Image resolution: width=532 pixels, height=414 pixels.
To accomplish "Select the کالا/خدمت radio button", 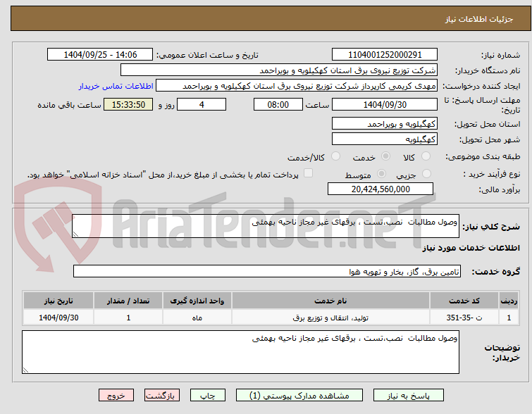I will click(335, 156).
